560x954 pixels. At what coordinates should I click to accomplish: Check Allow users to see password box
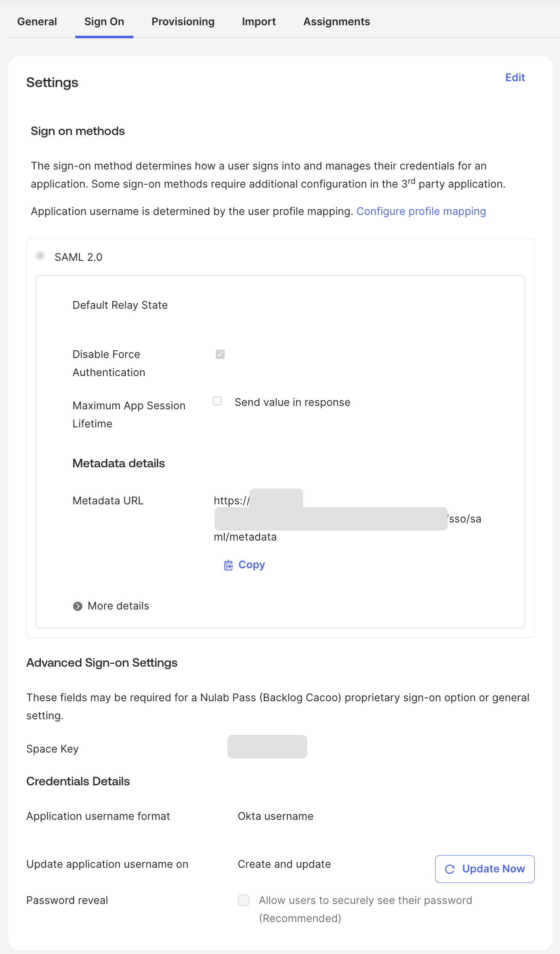[244, 900]
